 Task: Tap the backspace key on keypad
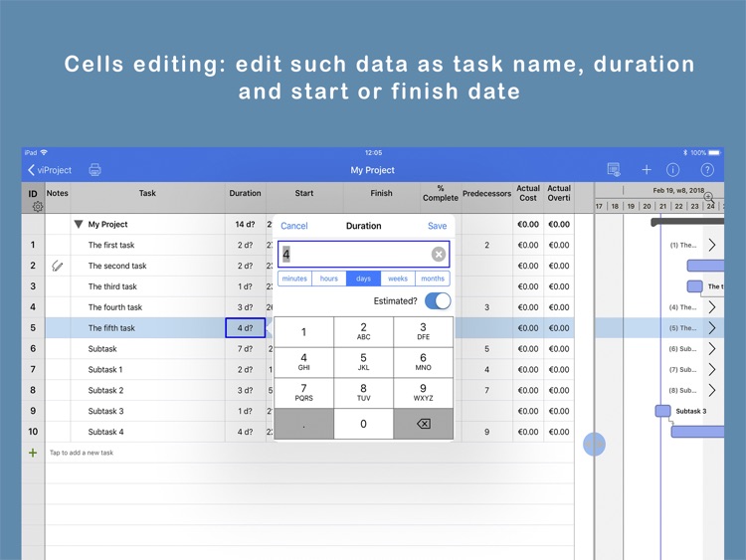(x=424, y=424)
